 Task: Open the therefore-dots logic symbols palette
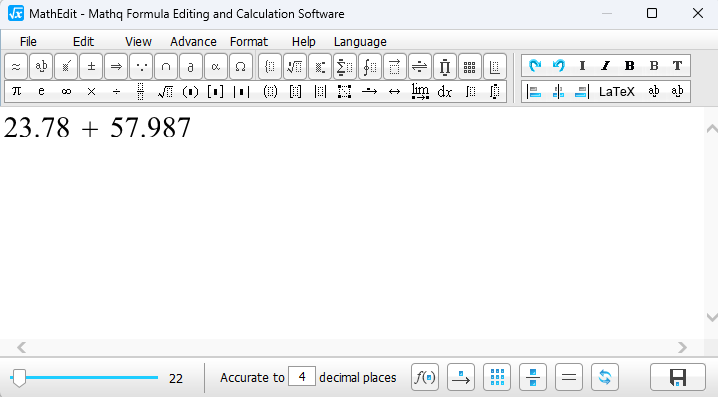click(x=141, y=67)
